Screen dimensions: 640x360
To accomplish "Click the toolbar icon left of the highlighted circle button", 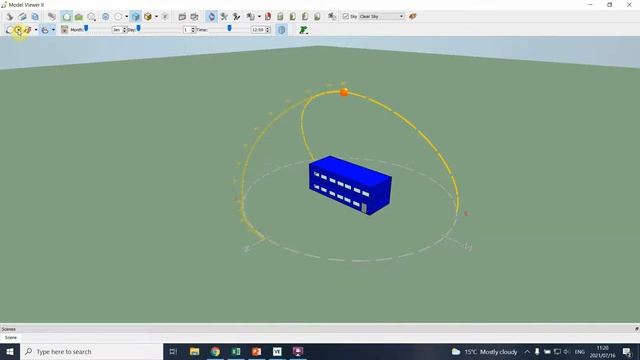I will click(52, 17).
